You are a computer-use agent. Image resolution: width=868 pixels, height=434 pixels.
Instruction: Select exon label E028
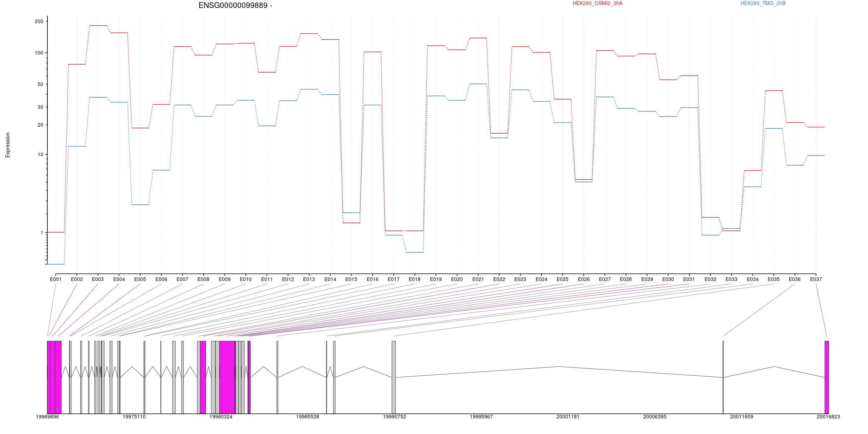click(626, 280)
